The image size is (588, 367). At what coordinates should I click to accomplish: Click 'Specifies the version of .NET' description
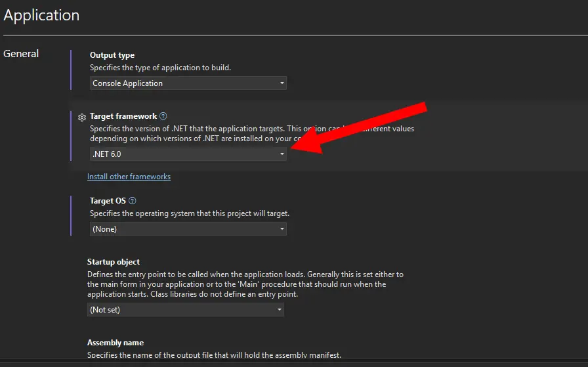(x=252, y=133)
